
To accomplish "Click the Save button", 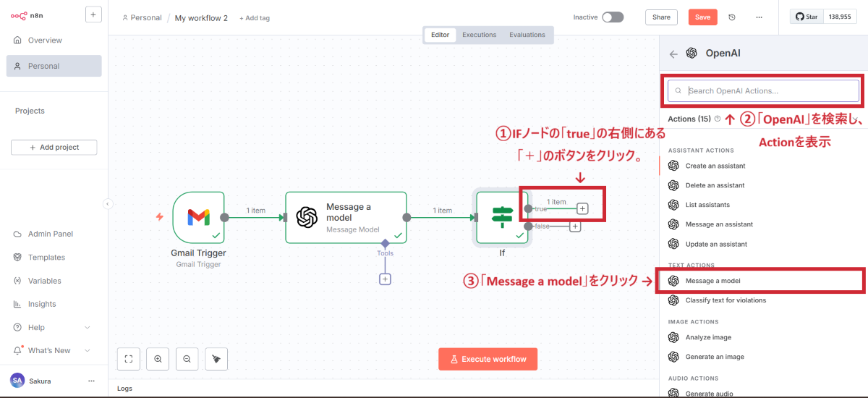I will point(702,17).
